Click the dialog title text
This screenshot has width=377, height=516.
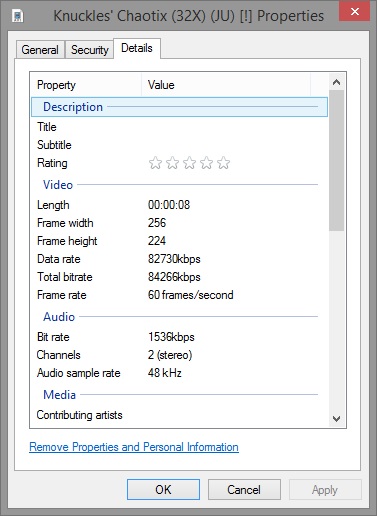point(189,16)
